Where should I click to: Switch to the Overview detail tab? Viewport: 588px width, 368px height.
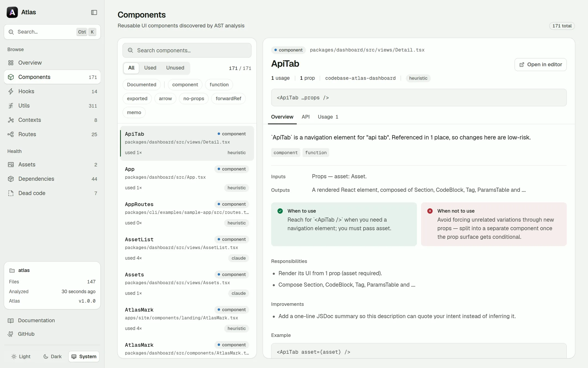282,117
